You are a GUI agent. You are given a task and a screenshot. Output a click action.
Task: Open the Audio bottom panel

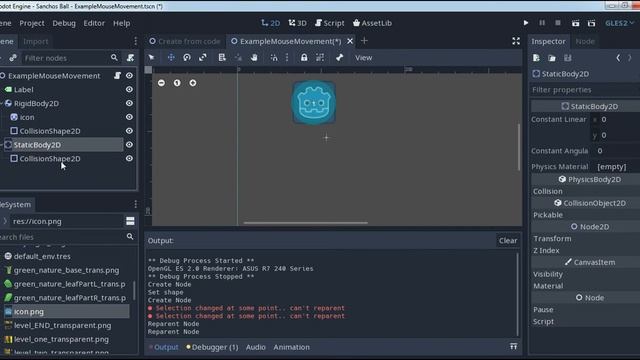click(256, 347)
